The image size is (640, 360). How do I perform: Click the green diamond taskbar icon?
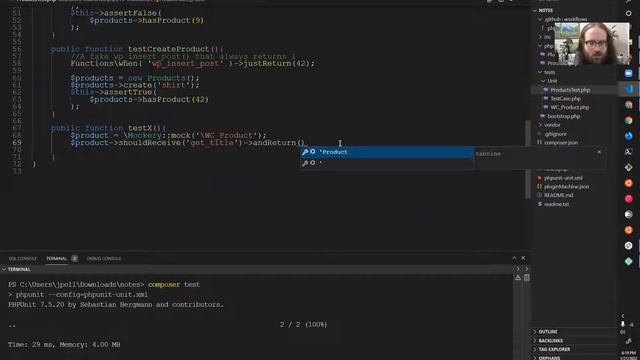629,261
